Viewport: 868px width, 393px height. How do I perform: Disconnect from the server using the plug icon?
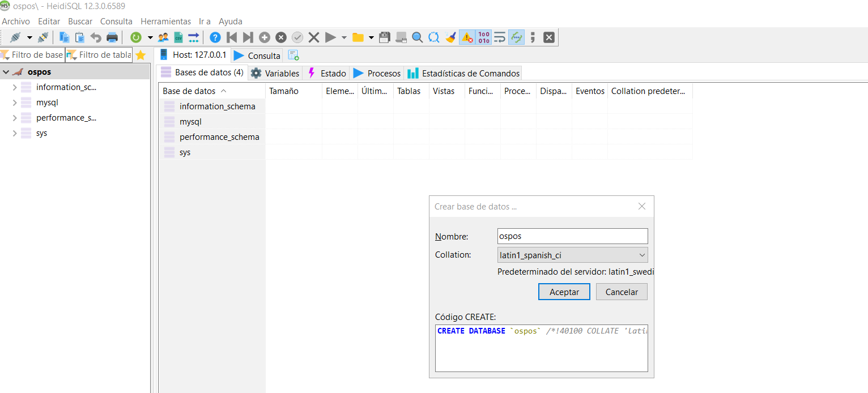[x=42, y=37]
